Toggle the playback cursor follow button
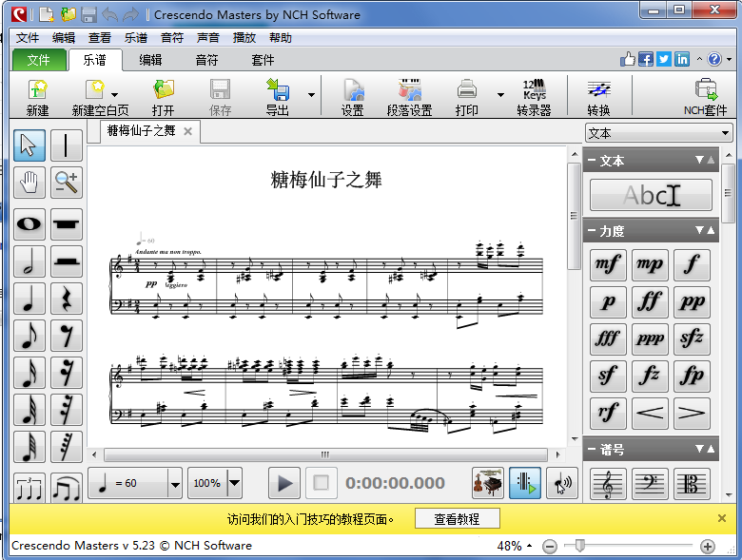742x560 pixels. [x=525, y=483]
